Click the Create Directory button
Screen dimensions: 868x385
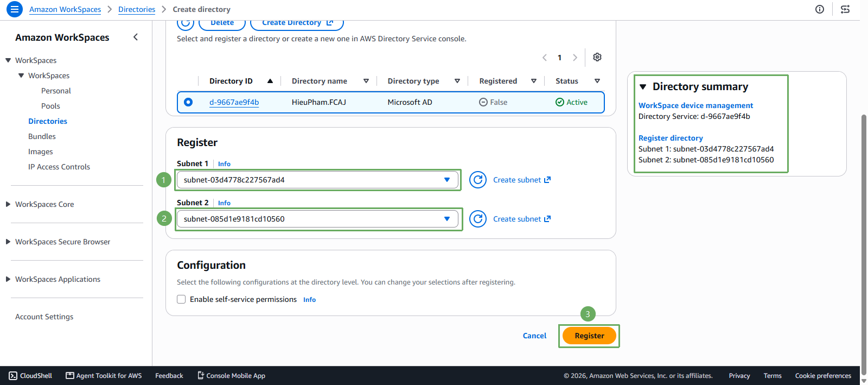(x=297, y=23)
